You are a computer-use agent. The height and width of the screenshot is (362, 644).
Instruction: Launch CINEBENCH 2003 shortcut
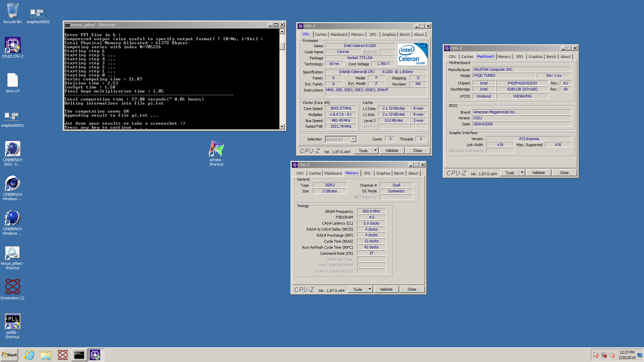12,153
